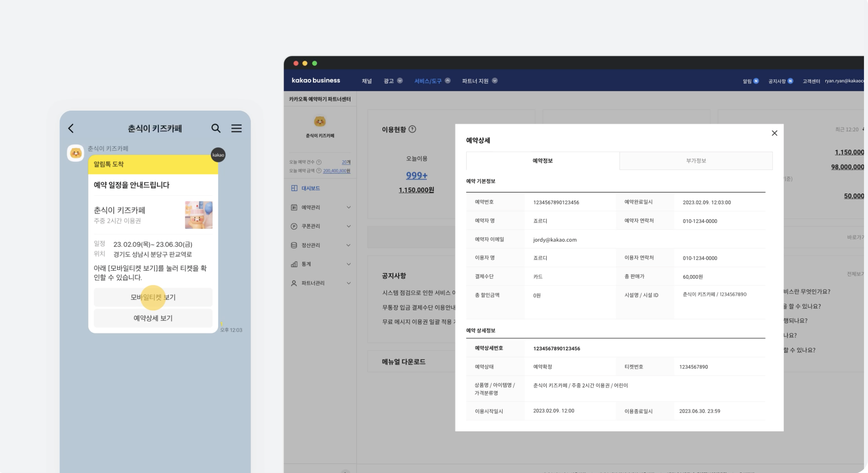The width and height of the screenshot is (868, 473).
Task: Click the 이용현황 help question mark icon
Action: tap(412, 129)
